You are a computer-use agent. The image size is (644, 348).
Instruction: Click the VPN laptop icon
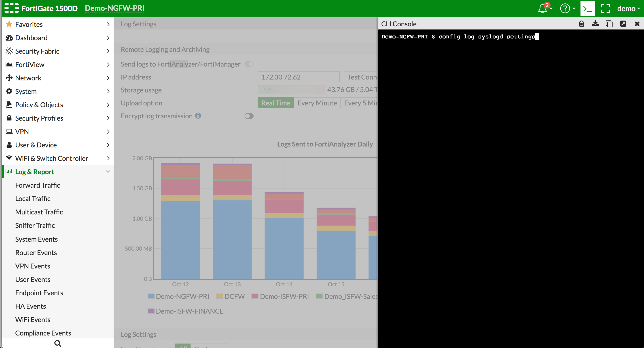point(9,131)
